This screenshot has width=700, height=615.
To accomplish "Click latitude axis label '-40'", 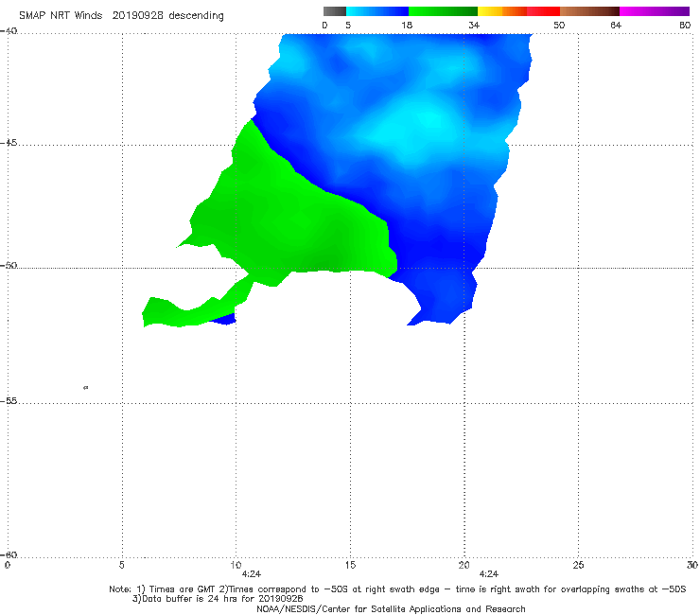I will pyautogui.click(x=9, y=31).
